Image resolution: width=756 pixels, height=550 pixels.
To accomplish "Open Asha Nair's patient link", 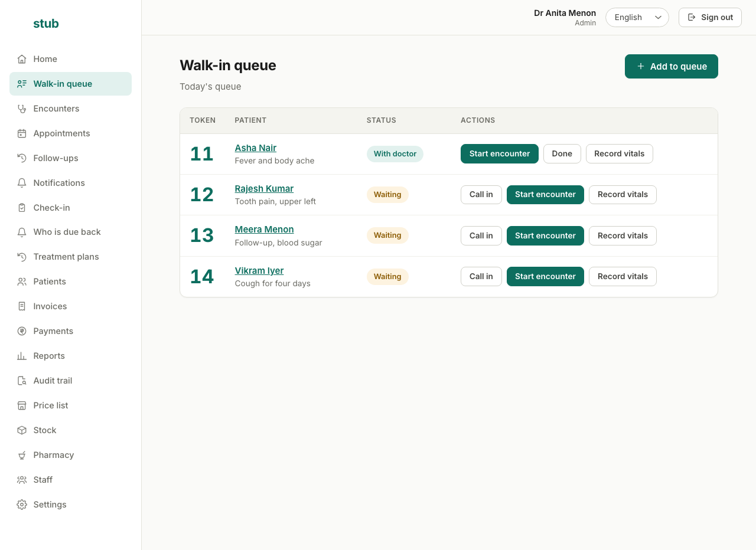I will coord(256,148).
